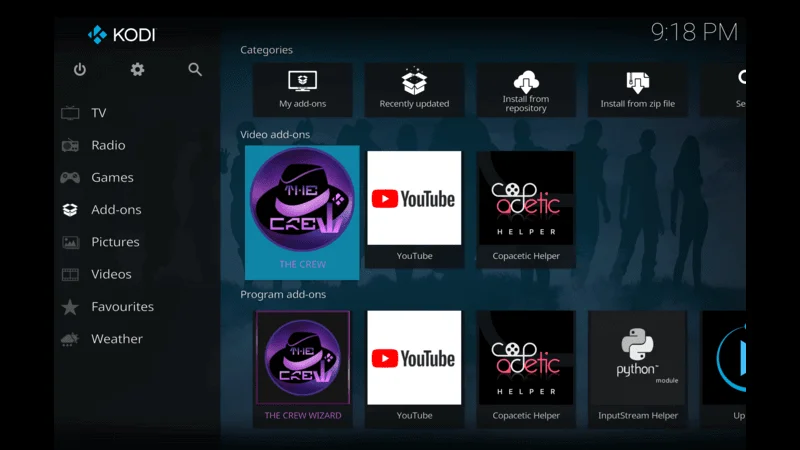This screenshot has height=450, width=800.
Task: Open THE CREW WIZARD program add-on
Action: pos(303,368)
